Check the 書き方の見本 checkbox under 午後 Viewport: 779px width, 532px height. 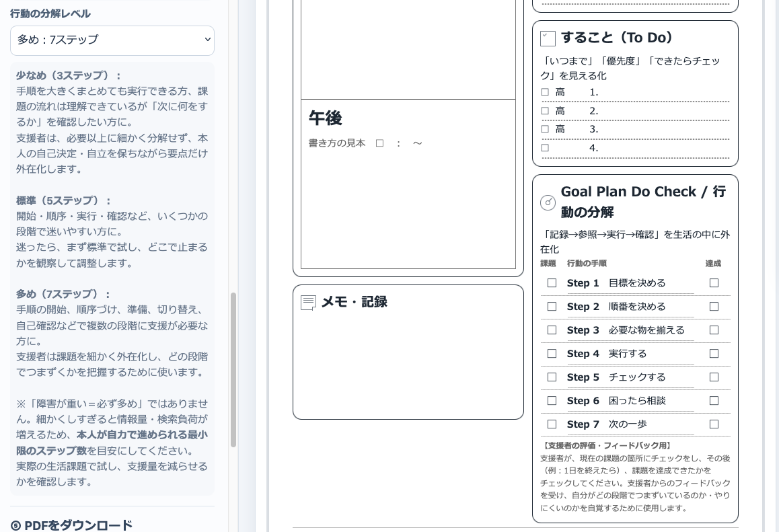click(379, 143)
